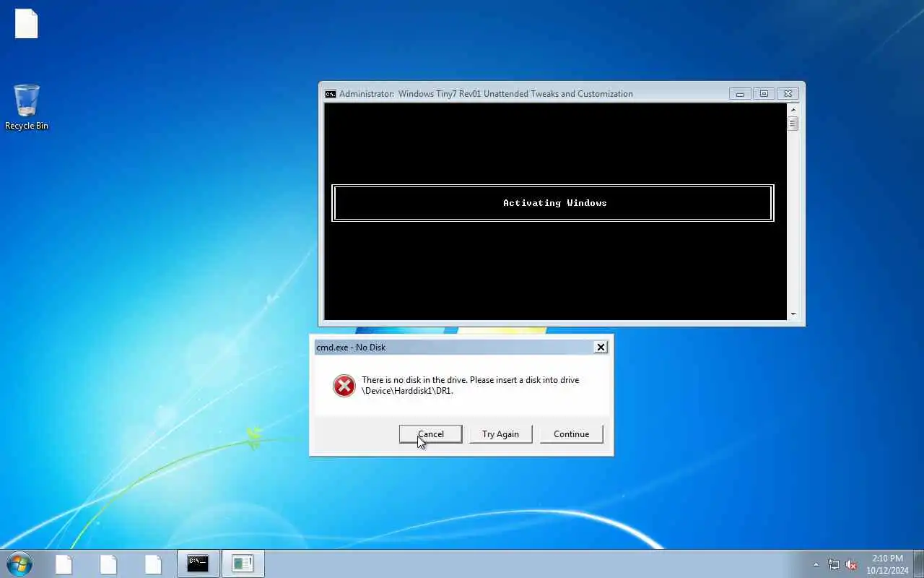
Task: Click the 'There is no disk' message text
Action: tap(470, 385)
